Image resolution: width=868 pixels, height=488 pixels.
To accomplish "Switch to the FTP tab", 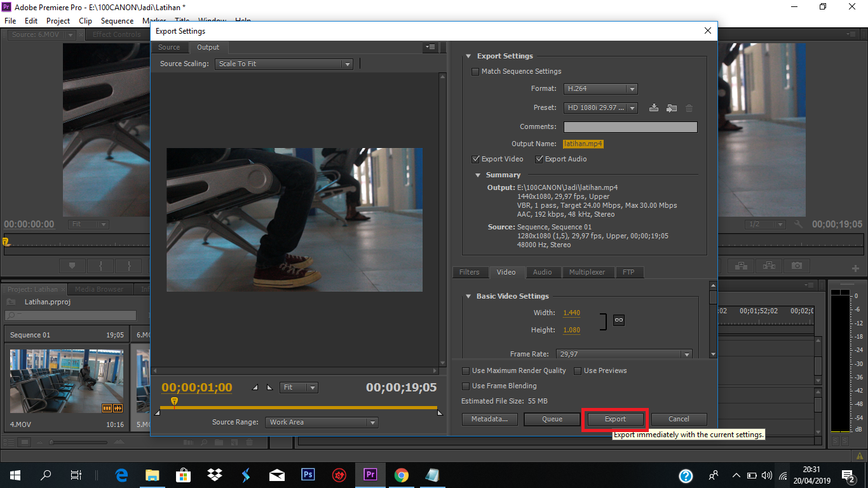I will 628,273.
